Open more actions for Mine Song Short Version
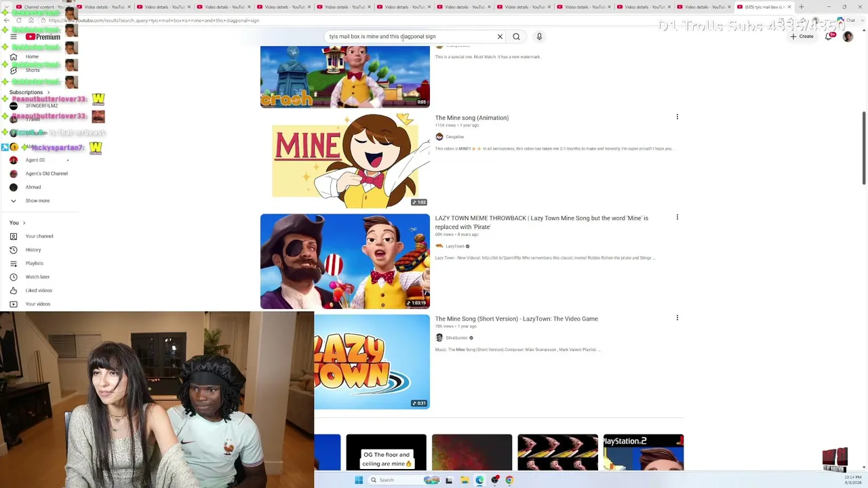Image resolution: width=868 pixels, height=488 pixels. (x=677, y=318)
